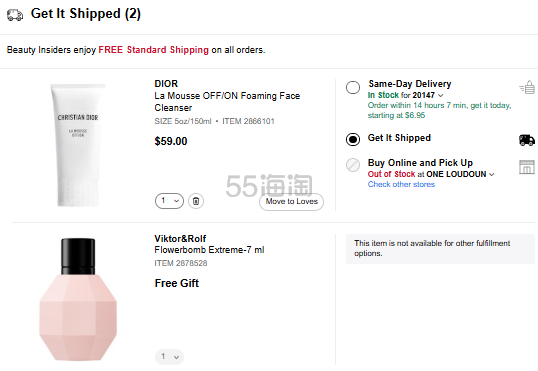538x371 pixels.
Task: Select the Get It Shipped radio button
Action: coord(353,139)
